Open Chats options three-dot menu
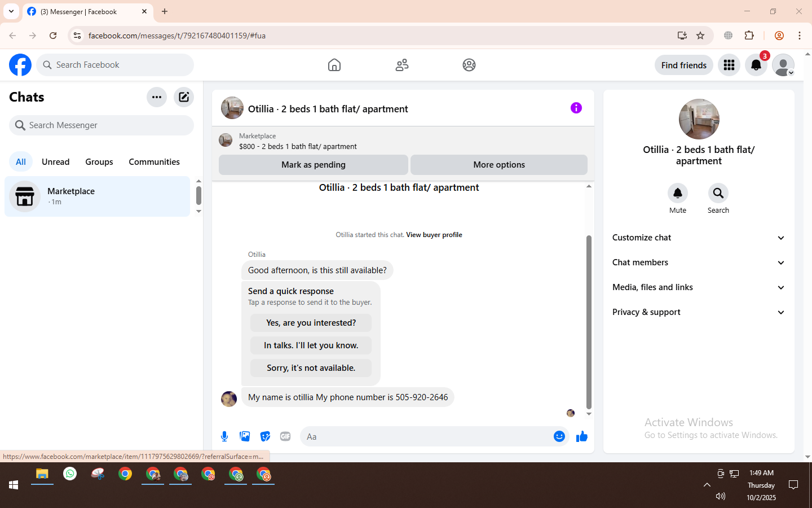The image size is (812, 508). [x=157, y=97]
